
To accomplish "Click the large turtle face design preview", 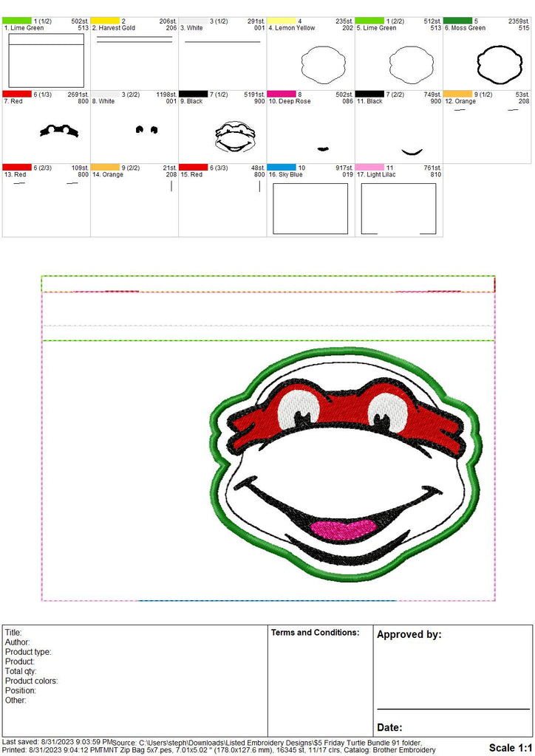I will [347, 465].
